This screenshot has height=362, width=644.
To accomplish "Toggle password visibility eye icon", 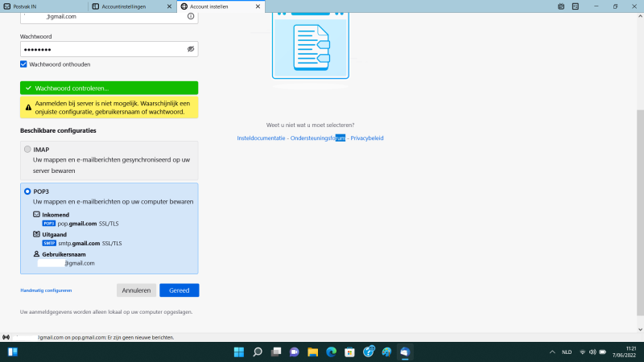I will click(x=191, y=49).
